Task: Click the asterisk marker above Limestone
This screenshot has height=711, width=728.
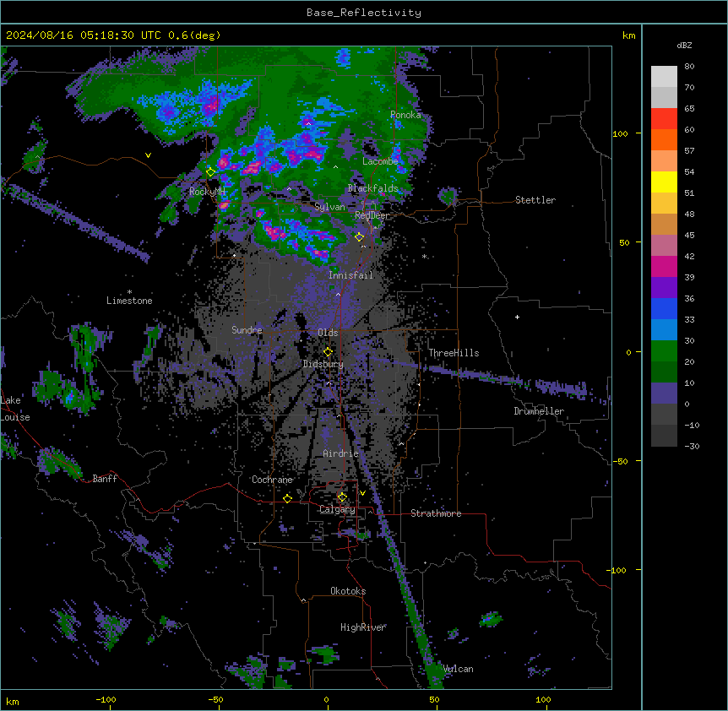Action: click(x=129, y=292)
